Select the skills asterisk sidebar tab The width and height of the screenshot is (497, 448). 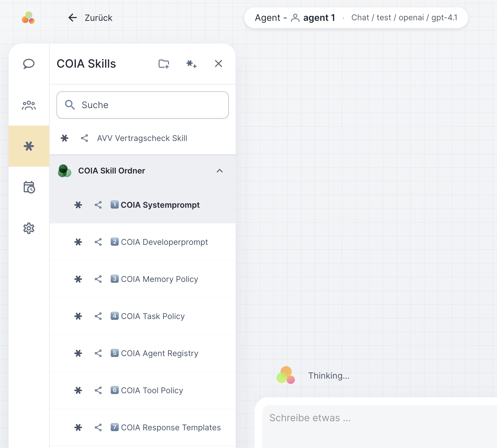[29, 146]
